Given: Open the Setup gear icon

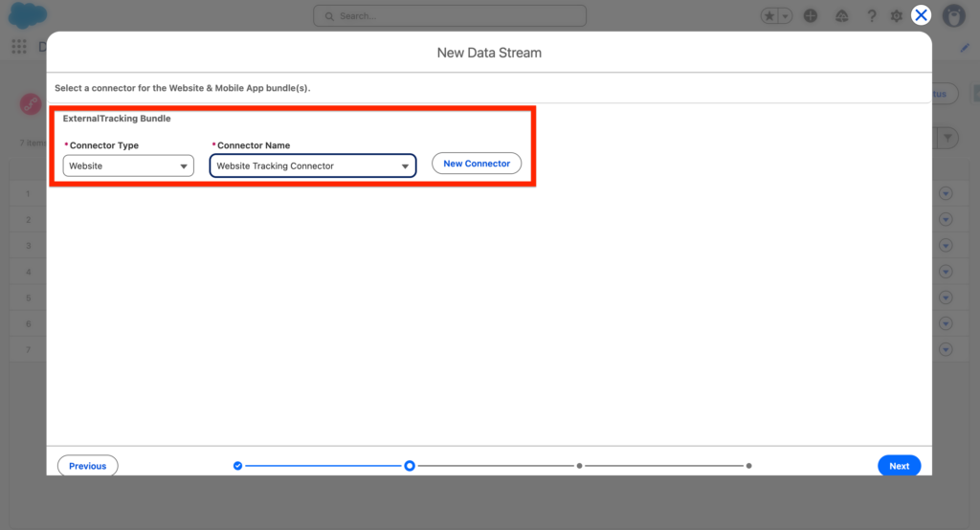Looking at the screenshot, I should (x=896, y=16).
